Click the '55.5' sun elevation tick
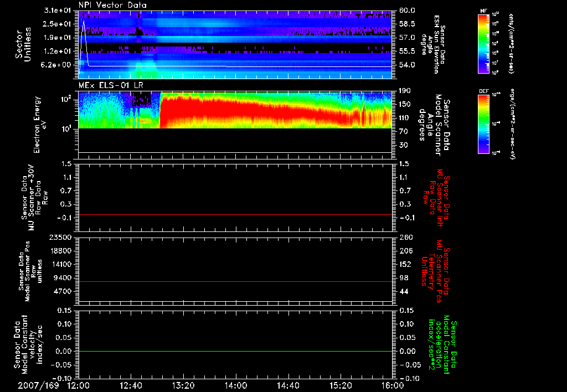Image resolution: width=567 pixels, height=392 pixels. coord(407,51)
